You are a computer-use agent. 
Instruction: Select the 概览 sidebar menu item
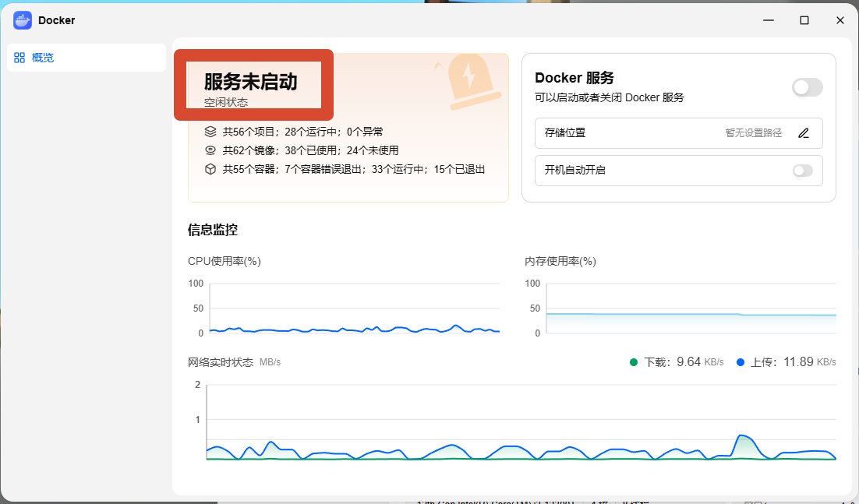tap(87, 58)
